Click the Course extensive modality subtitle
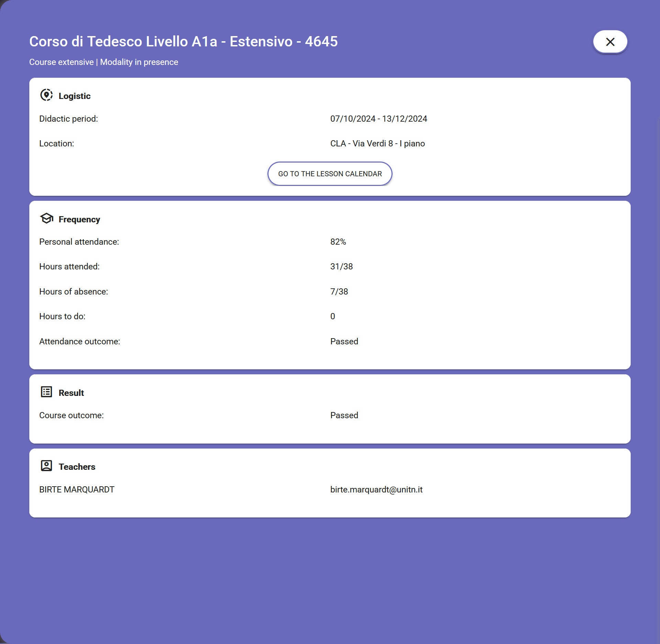The height and width of the screenshot is (644, 660). coord(103,62)
